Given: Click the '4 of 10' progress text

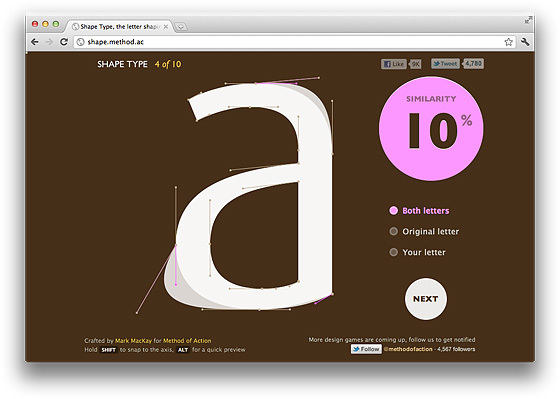Looking at the screenshot, I should click(x=168, y=64).
